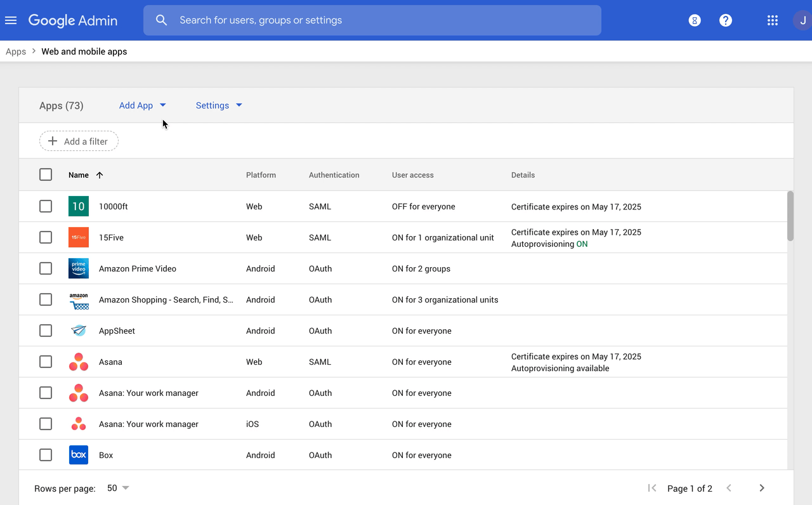The height and width of the screenshot is (505, 812).
Task: Toggle the select-all header checkbox
Action: (46, 174)
